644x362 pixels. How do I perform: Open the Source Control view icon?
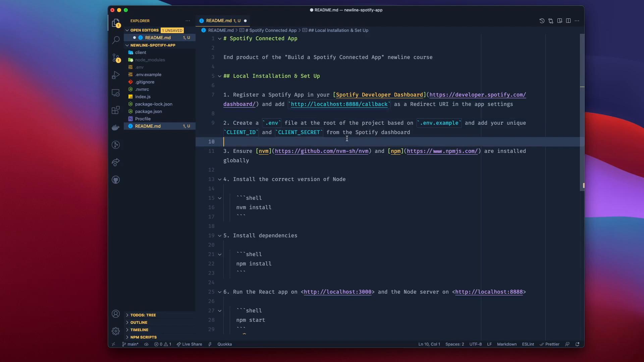coord(116,58)
